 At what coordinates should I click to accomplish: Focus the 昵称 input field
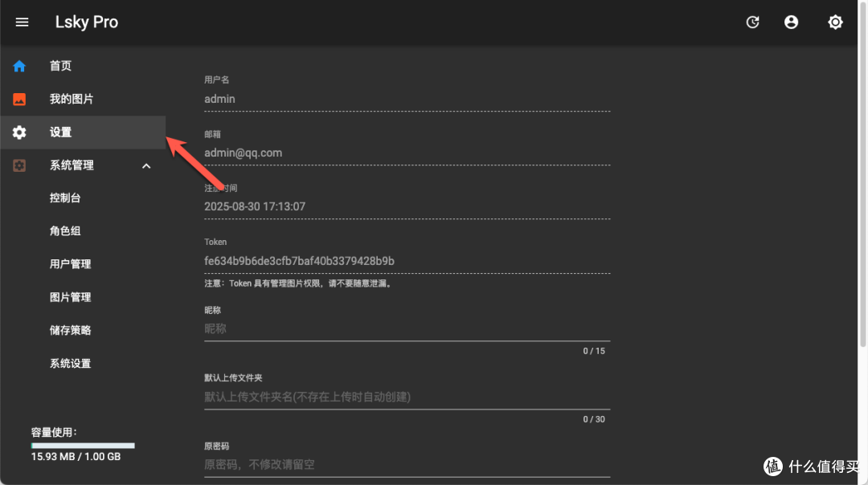pyautogui.click(x=407, y=329)
